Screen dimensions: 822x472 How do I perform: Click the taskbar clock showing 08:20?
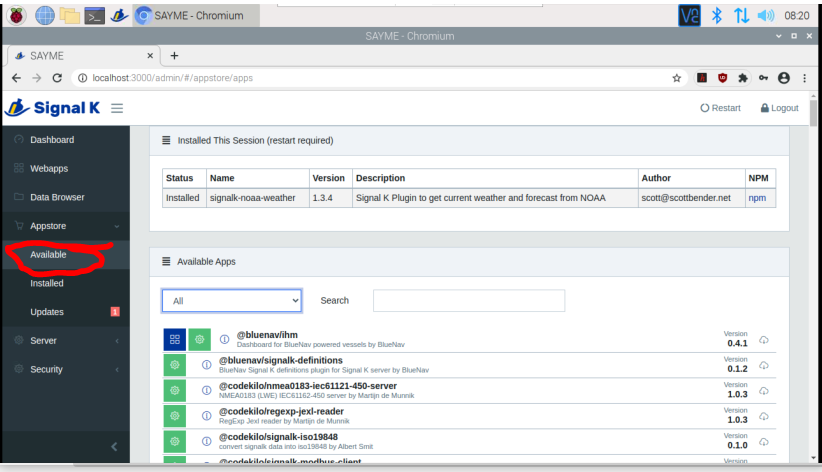(x=797, y=16)
